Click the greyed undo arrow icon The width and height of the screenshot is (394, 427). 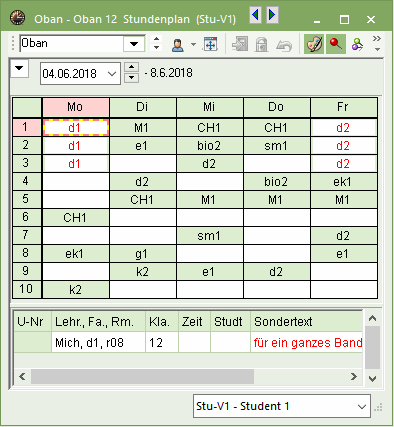point(284,45)
